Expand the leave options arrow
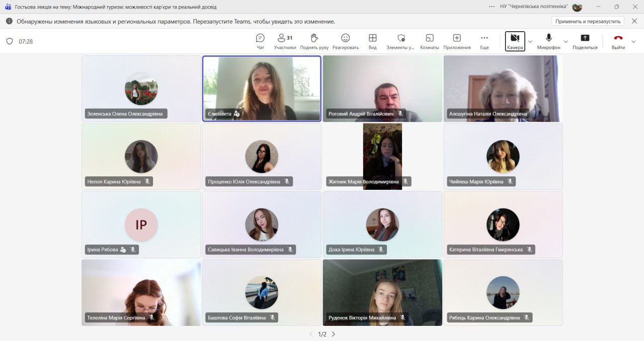Image resolution: width=644 pixels, height=341 pixels. pos(633,41)
